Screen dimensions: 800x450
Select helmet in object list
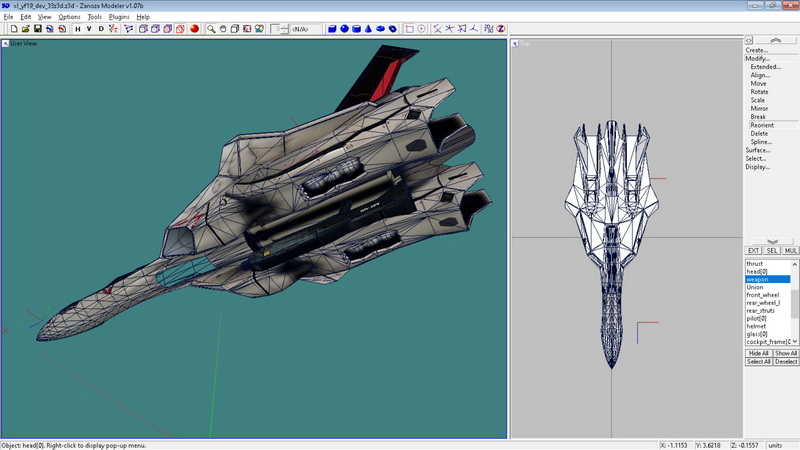coord(767,326)
